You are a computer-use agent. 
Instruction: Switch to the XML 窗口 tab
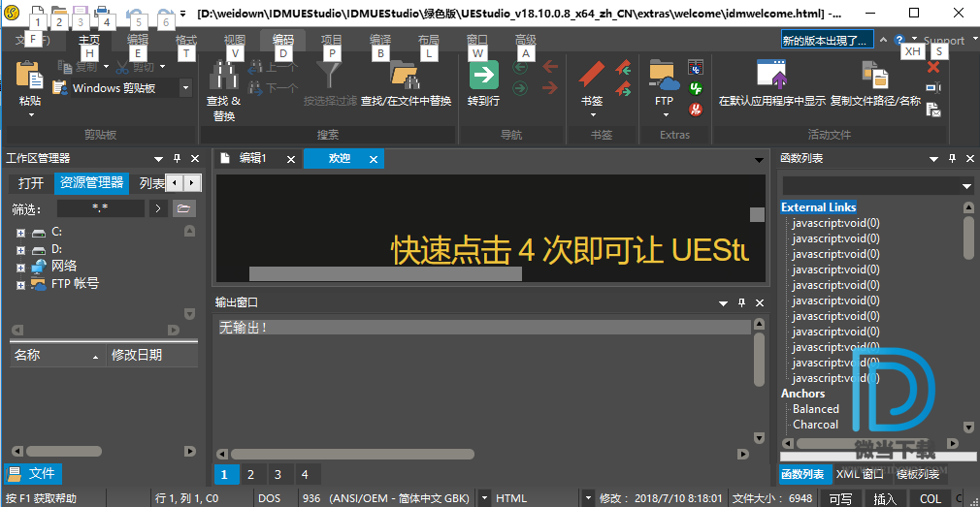tap(860, 475)
